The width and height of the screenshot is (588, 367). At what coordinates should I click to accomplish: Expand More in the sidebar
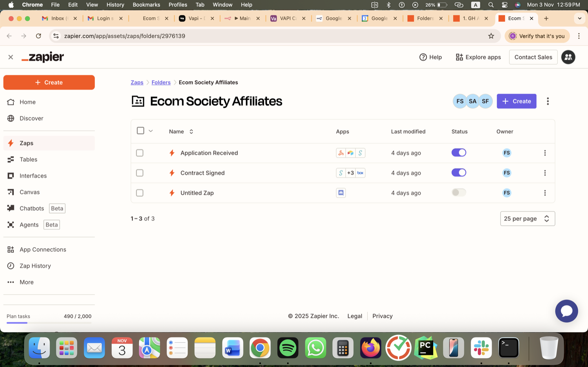point(49,282)
